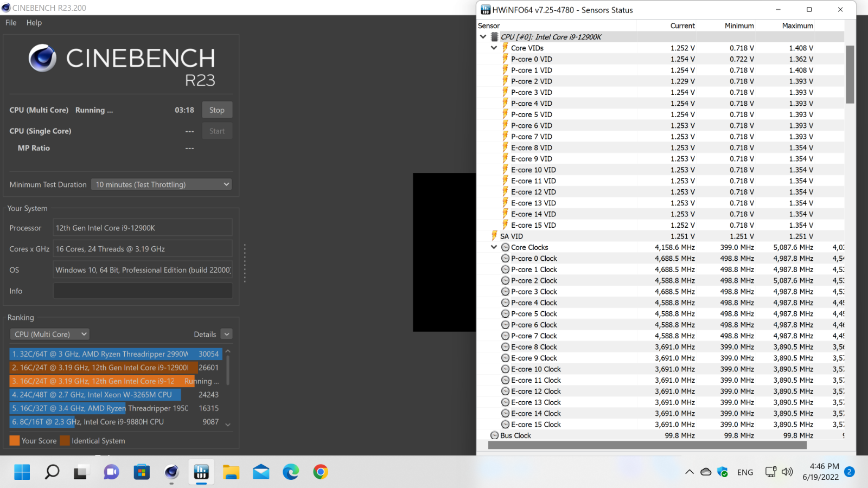The height and width of the screenshot is (488, 868).
Task: Click the HWiNFO horizontal scrollbar thumb
Action: point(648,445)
